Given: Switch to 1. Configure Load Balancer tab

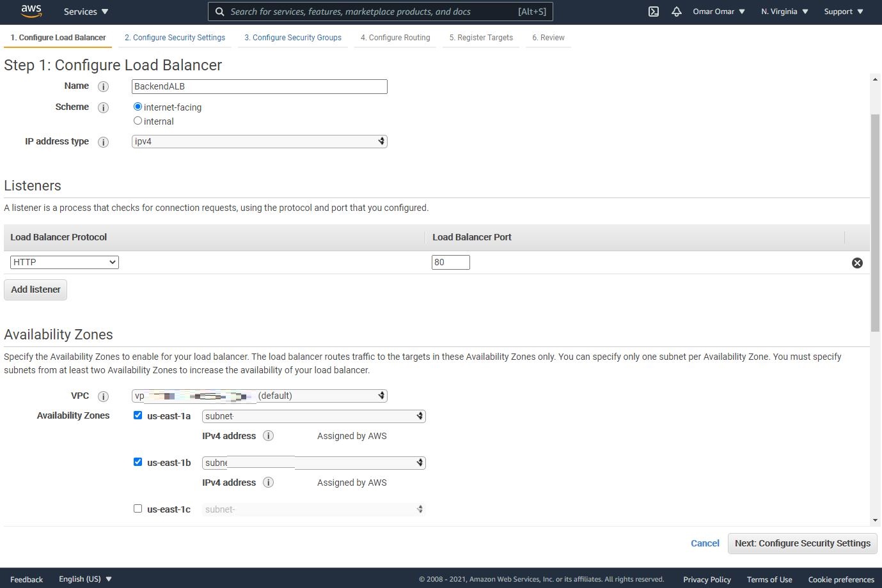Looking at the screenshot, I should pyautogui.click(x=58, y=38).
